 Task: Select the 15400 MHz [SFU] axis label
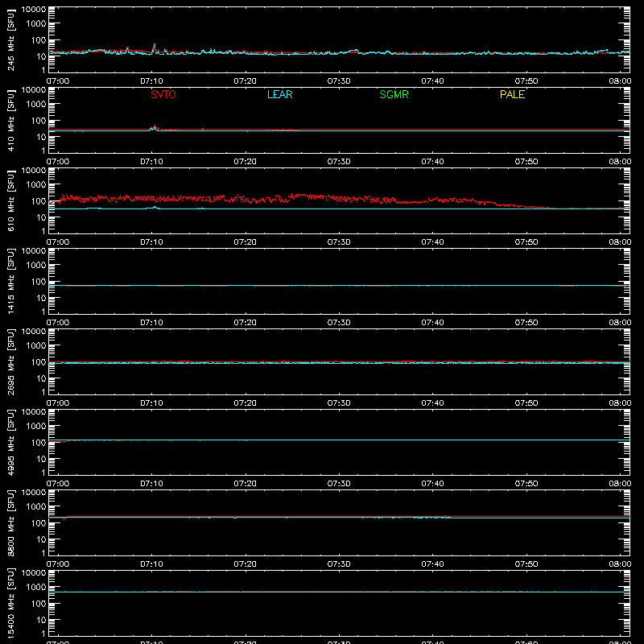[10, 604]
